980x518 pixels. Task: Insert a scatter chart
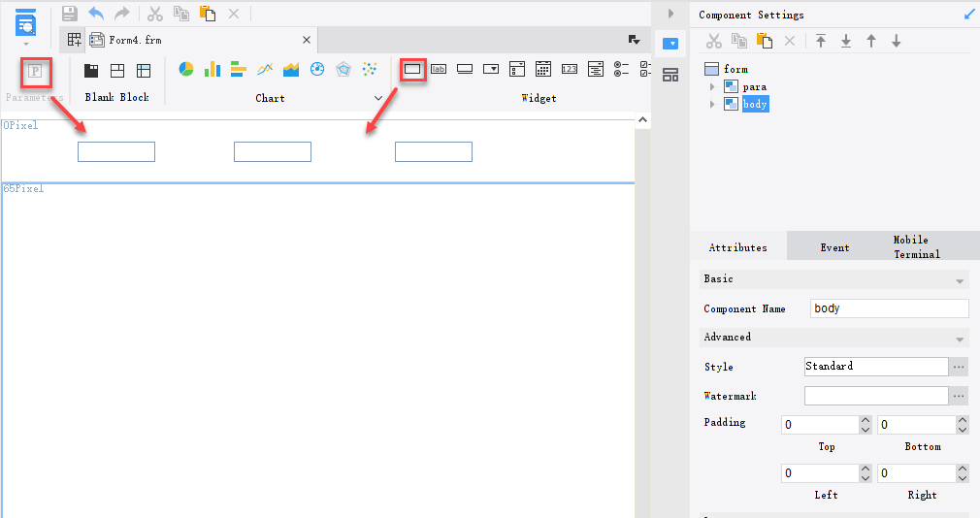point(370,69)
